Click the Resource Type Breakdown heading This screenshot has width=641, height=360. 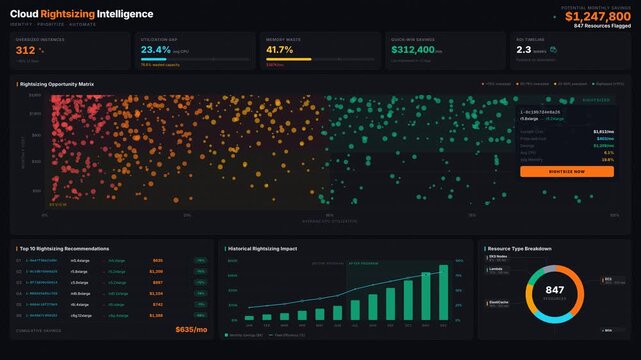pos(520,248)
